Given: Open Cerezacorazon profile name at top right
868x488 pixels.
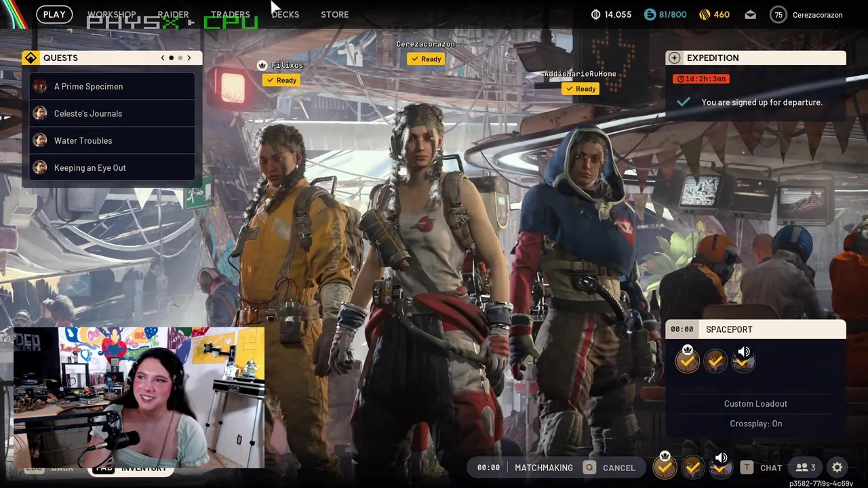Looking at the screenshot, I should coord(818,14).
